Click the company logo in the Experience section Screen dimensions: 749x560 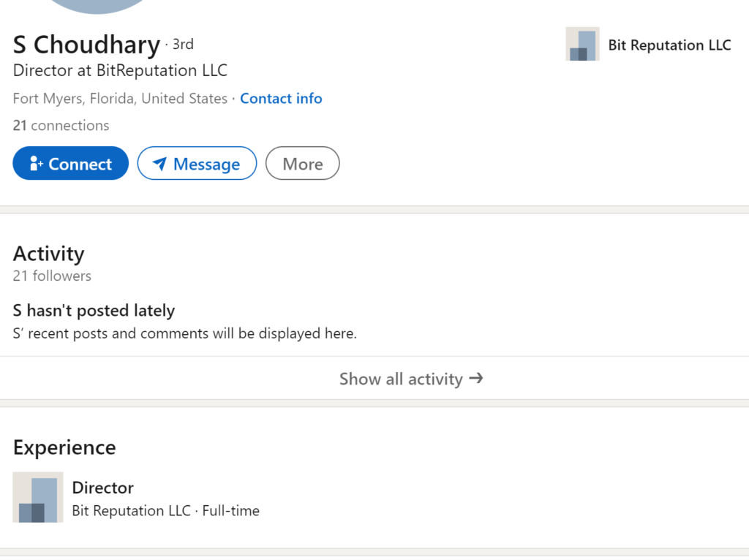point(38,497)
